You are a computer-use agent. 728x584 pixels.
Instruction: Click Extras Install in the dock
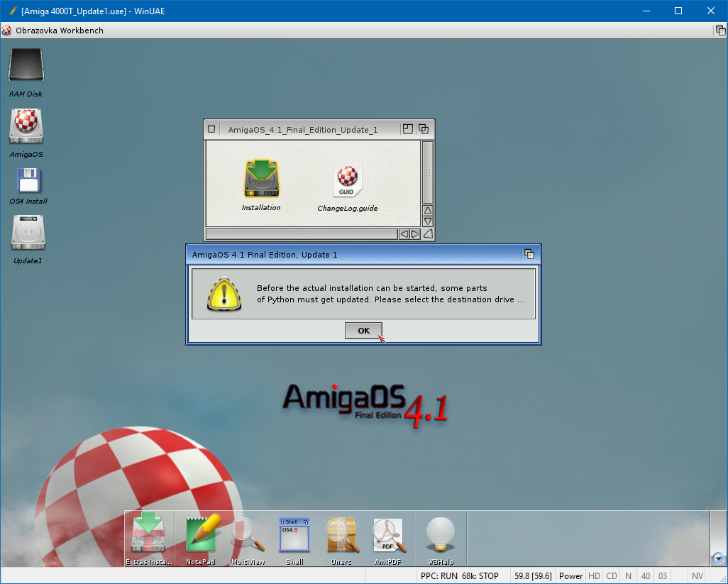[148, 536]
